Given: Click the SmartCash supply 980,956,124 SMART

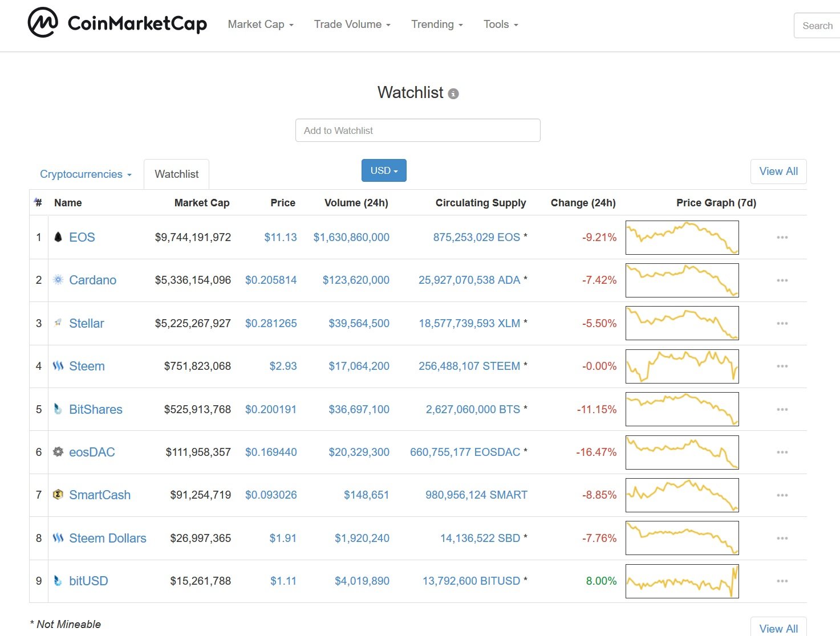Looking at the screenshot, I should [476, 495].
